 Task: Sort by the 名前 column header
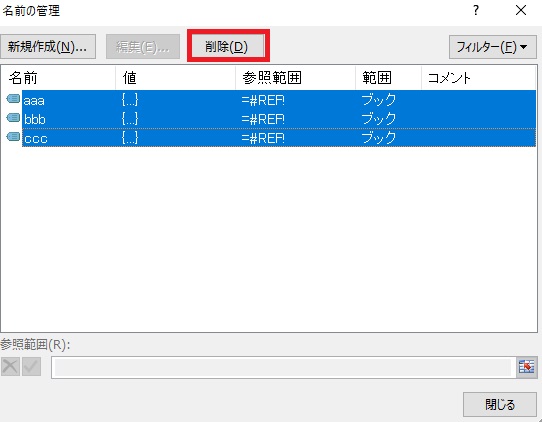[x=58, y=78]
